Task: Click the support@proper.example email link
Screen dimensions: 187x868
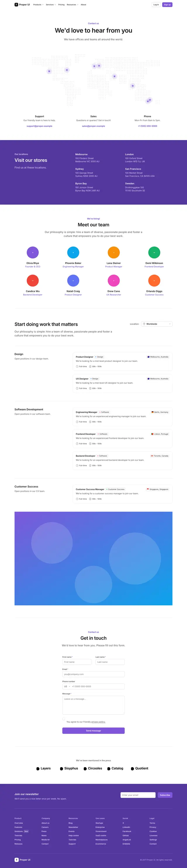Action: (39, 126)
